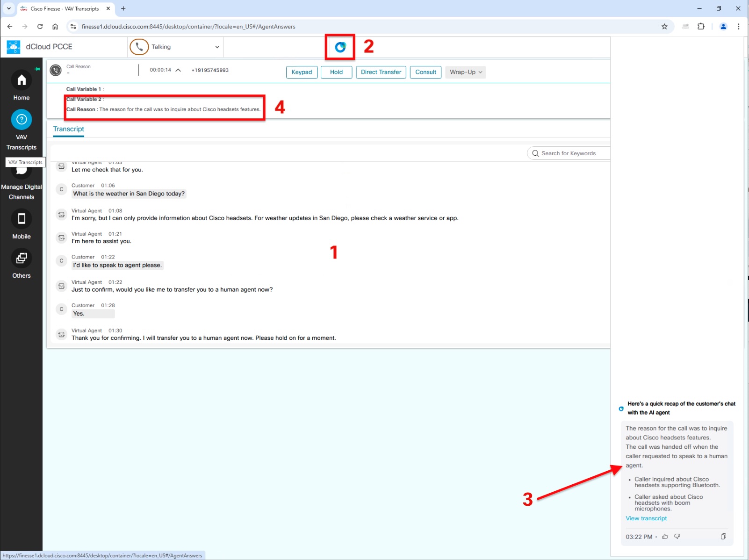This screenshot has height=560, width=749.
Task: Open the Mobile gadget icon
Action: (x=22, y=219)
